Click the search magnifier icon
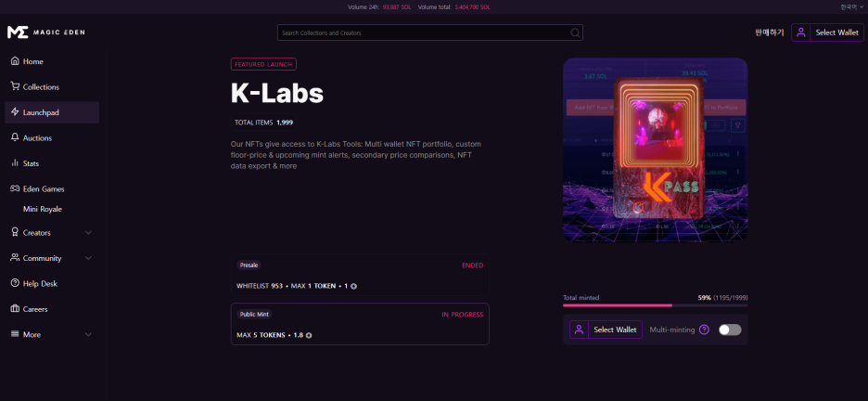This screenshot has height=401, width=868. pos(575,32)
